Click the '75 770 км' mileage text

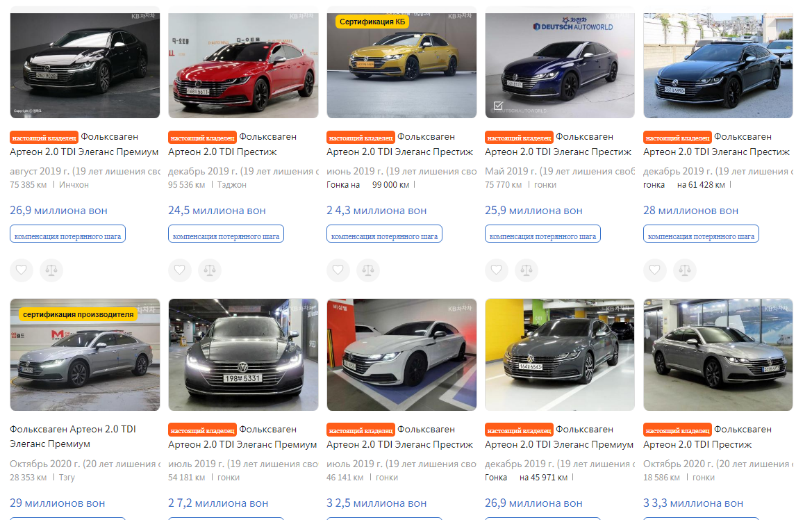[x=504, y=184]
